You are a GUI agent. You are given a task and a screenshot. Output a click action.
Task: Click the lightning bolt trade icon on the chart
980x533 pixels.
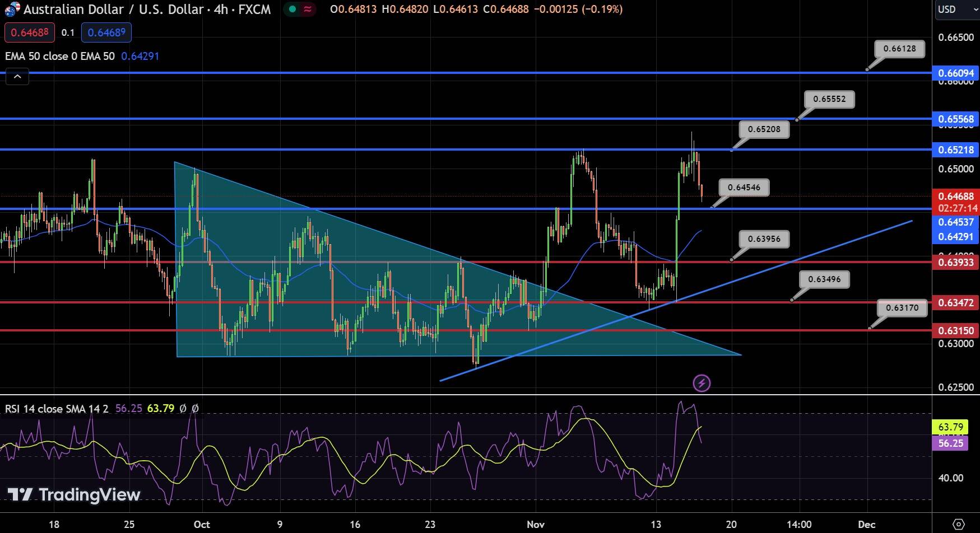pos(702,383)
